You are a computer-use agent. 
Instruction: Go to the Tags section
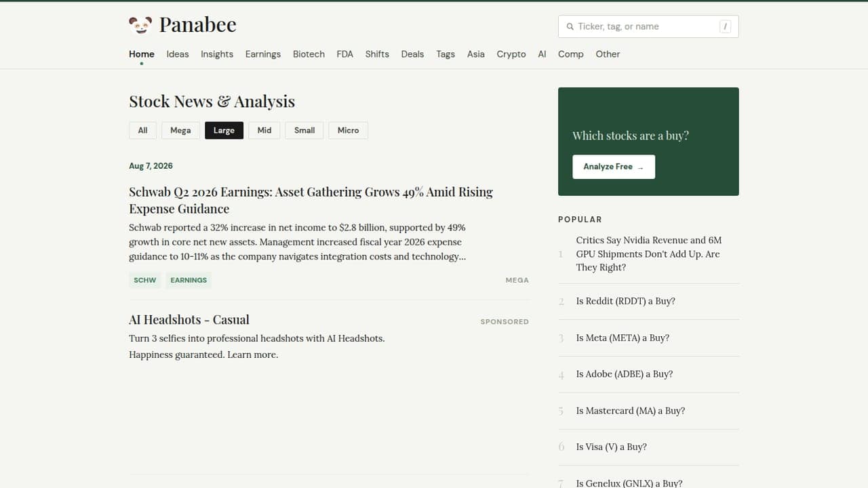pyautogui.click(x=446, y=54)
